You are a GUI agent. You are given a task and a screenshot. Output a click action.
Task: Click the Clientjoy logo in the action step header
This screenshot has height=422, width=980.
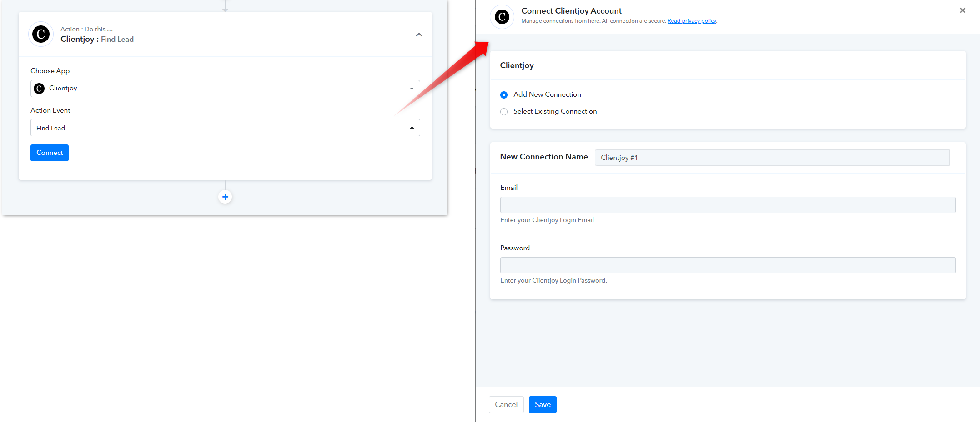[41, 34]
